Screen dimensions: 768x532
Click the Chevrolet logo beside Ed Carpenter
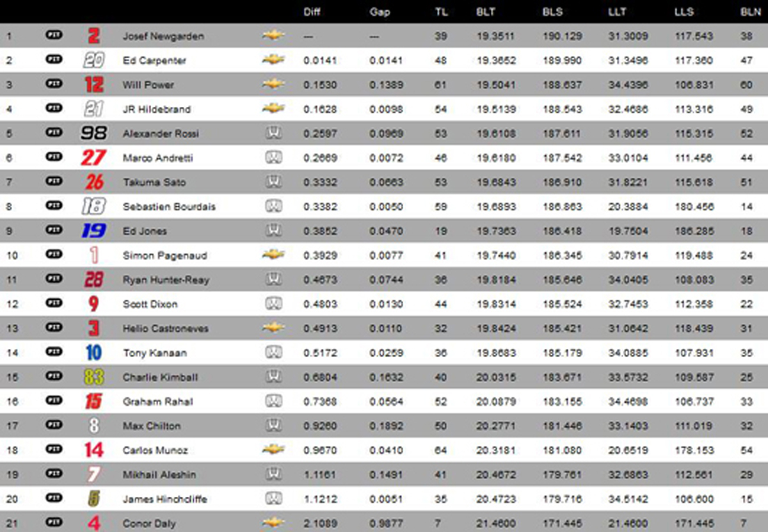[273, 60]
